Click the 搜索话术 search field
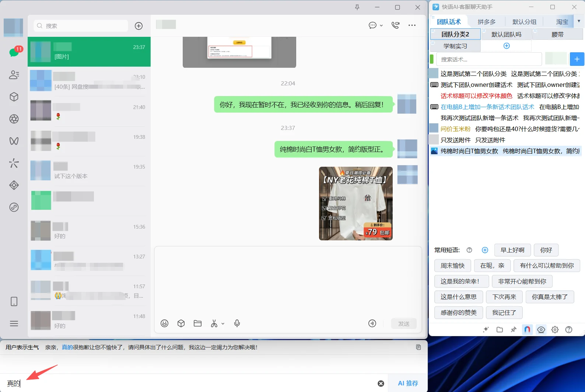Viewport: 585px width, 392px height. (489, 59)
